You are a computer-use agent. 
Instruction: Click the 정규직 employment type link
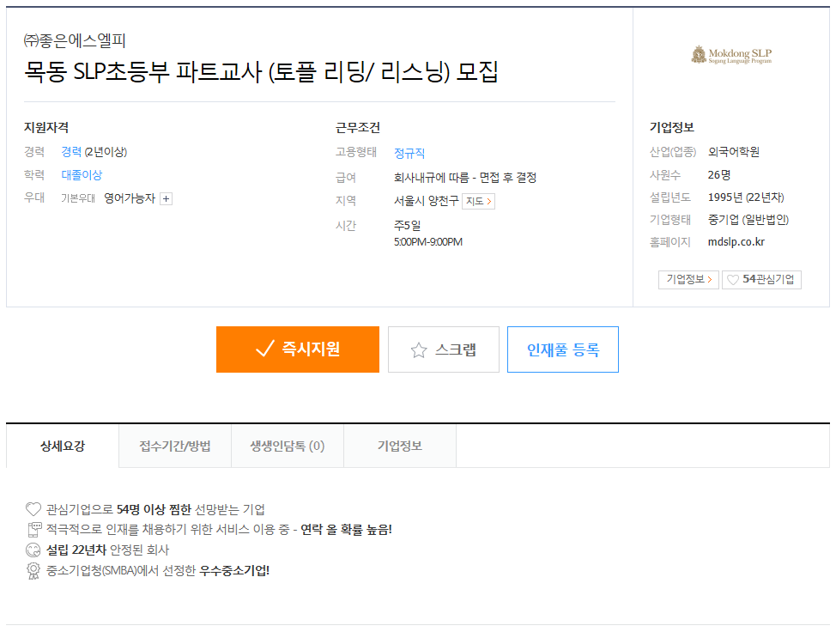409,154
